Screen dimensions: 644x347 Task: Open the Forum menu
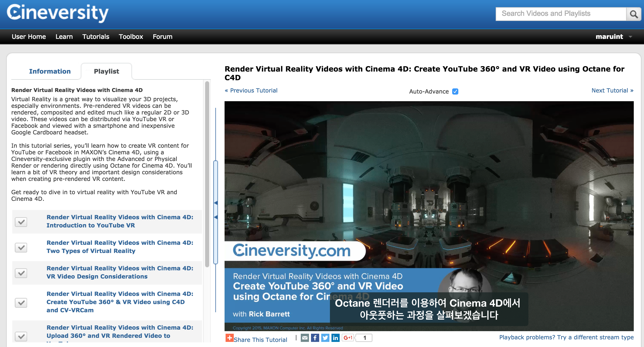coord(162,37)
